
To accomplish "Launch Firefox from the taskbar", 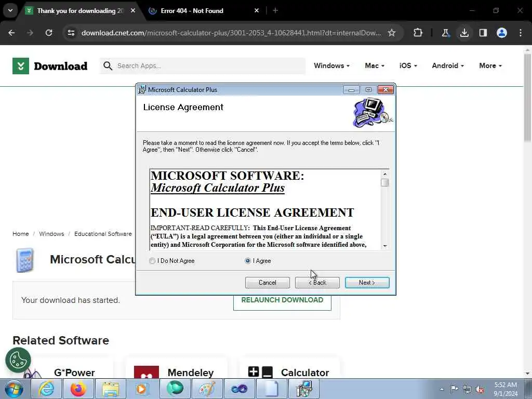I will pos(78,389).
